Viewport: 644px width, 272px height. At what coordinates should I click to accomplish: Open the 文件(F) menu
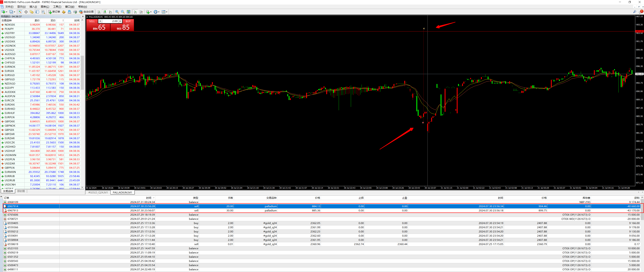tap(9, 7)
